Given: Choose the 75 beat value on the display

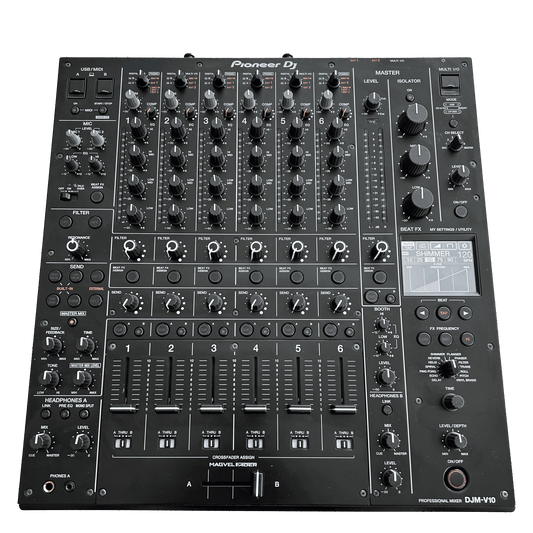Looking at the screenshot, I should point(440,260).
